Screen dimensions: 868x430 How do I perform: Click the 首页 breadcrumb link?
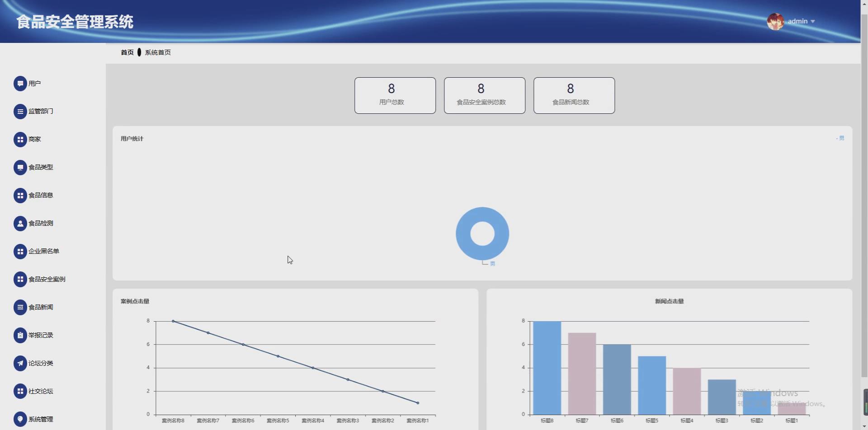click(127, 52)
